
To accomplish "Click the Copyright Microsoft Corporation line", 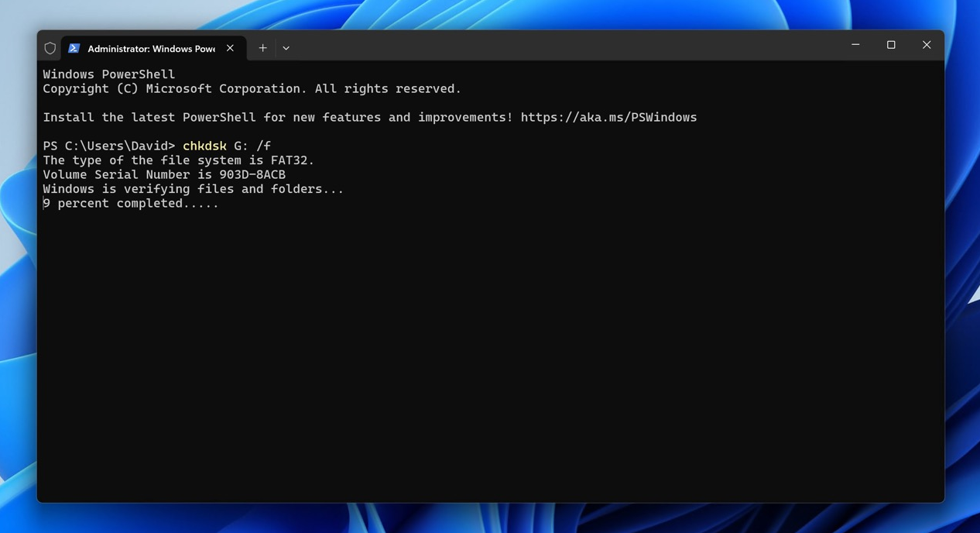I will (252, 89).
